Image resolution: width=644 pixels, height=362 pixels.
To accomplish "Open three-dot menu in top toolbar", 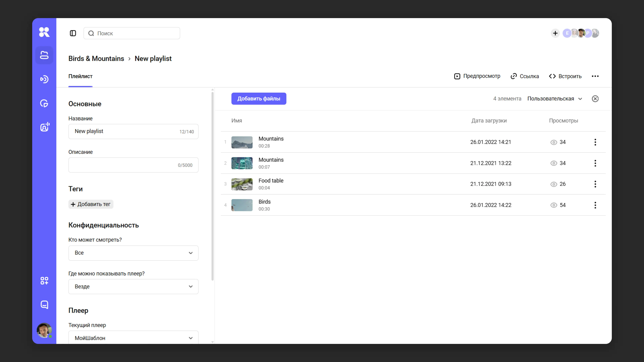I will (x=595, y=76).
